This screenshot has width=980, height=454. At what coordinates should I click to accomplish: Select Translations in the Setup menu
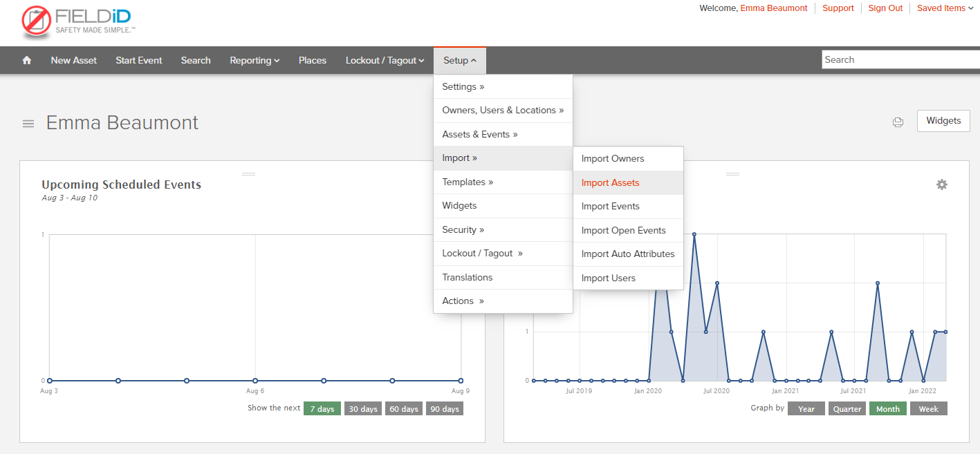point(503,278)
